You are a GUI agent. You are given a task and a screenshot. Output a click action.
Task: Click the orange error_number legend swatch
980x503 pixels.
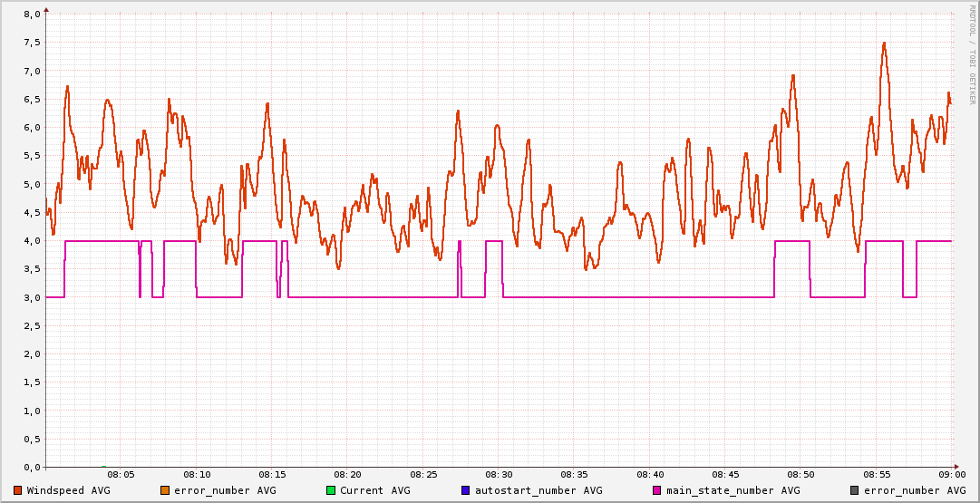pyautogui.click(x=165, y=490)
